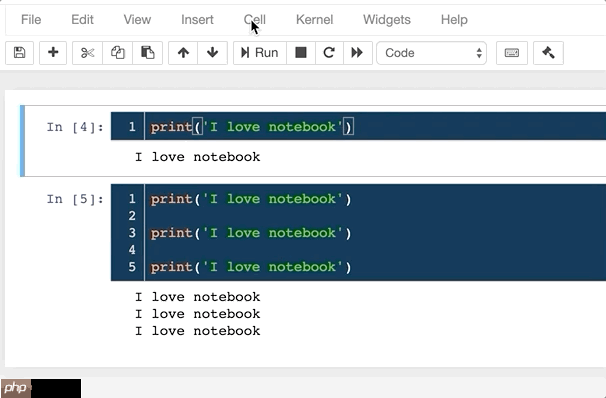The image size is (606, 398).
Task: Open the Kernel menu
Action: pos(315,19)
